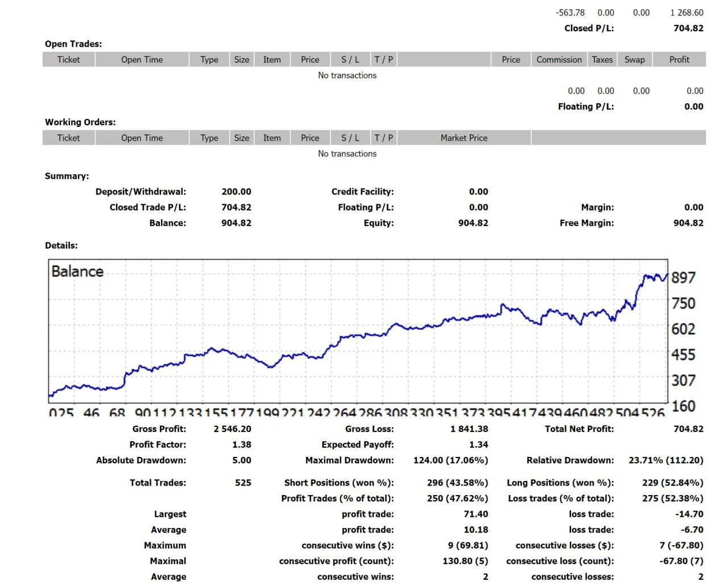Click the Profit Factor value 1.38

click(x=241, y=444)
